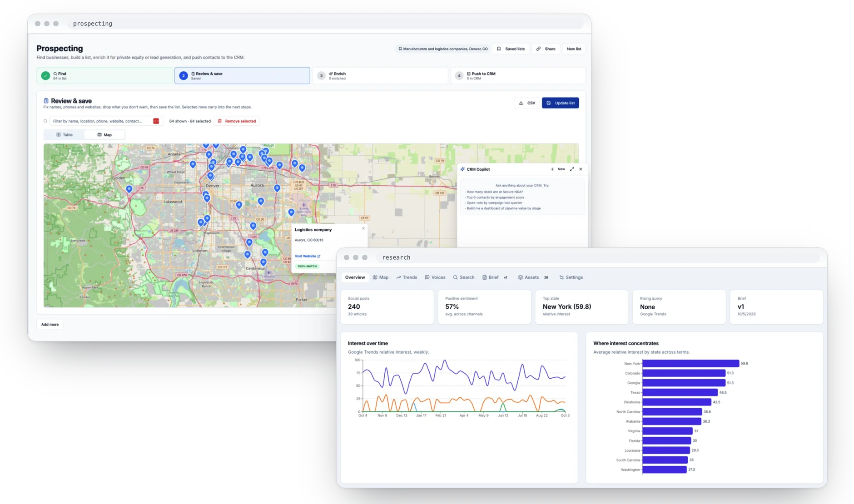
Task: Click the Social posts 240 card
Action: pyautogui.click(x=387, y=307)
